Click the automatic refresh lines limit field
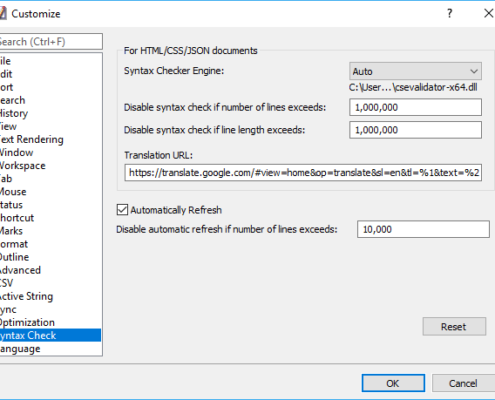The height and width of the screenshot is (400, 495). [423, 229]
